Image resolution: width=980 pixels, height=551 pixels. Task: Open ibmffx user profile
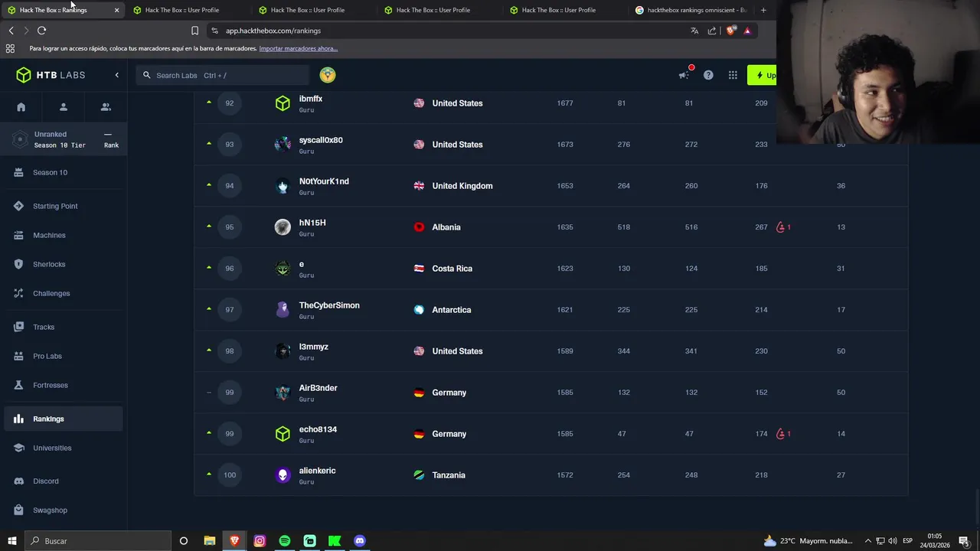pyautogui.click(x=311, y=99)
